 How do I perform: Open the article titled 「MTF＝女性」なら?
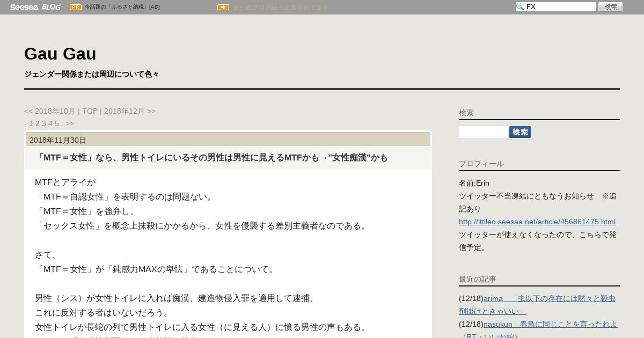[x=211, y=158]
